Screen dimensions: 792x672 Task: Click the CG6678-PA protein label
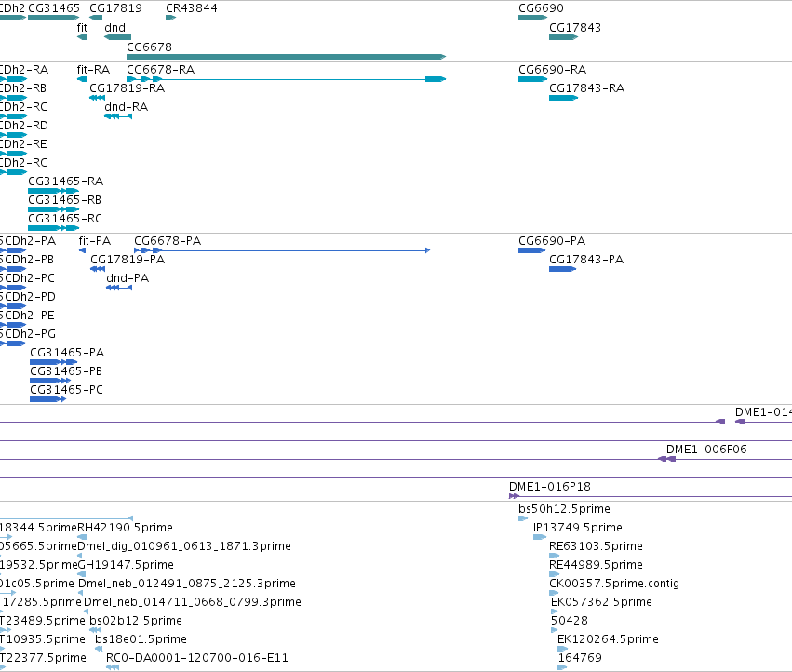point(168,240)
